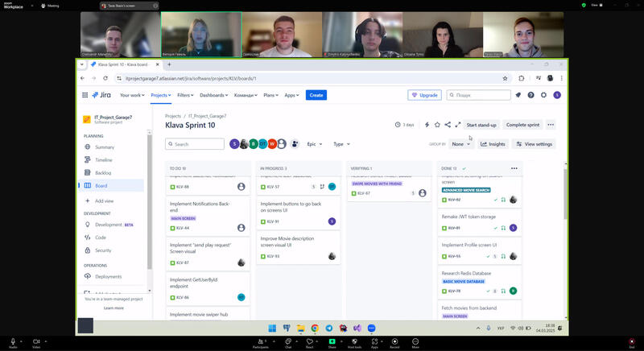
Task: Click the Zoom Share screen button
Action: click(332, 343)
